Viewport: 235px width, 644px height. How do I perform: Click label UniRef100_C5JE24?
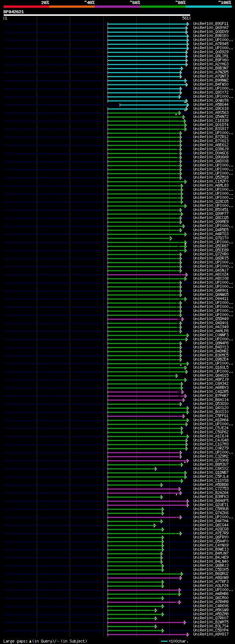point(211,428)
